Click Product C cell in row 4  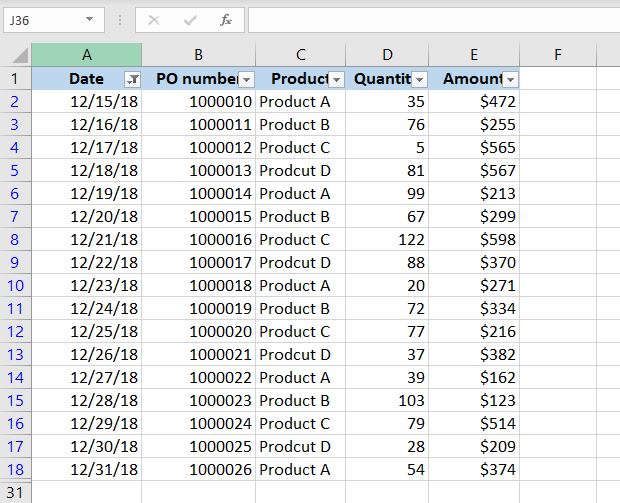[x=301, y=147]
